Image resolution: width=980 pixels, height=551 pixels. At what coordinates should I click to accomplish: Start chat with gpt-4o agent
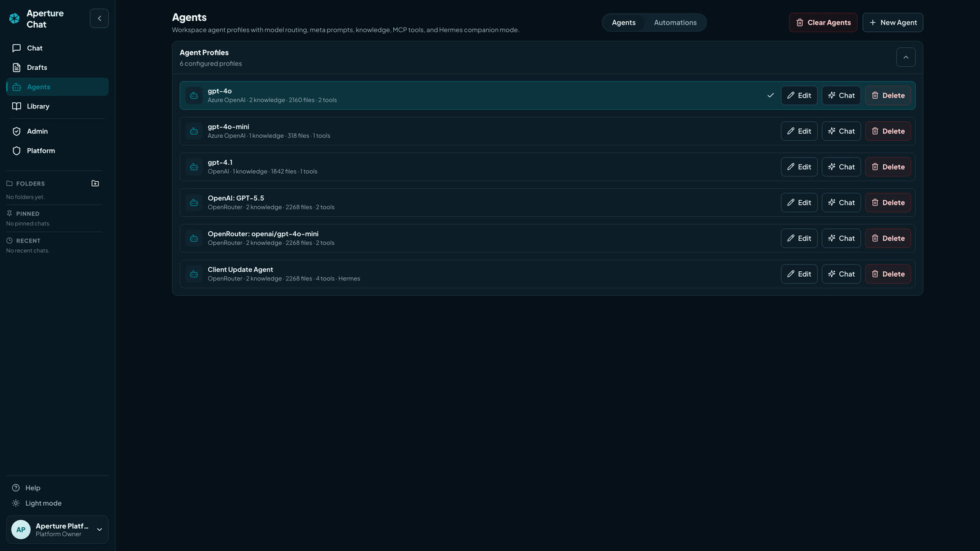[842, 96]
